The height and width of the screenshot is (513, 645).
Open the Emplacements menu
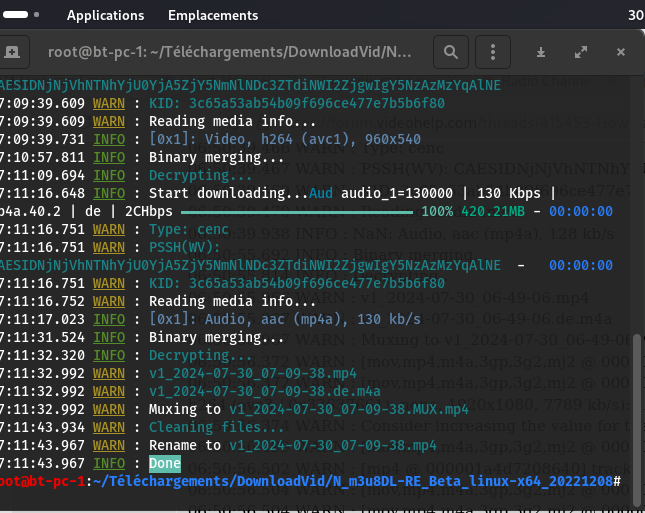[x=213, y=15]
